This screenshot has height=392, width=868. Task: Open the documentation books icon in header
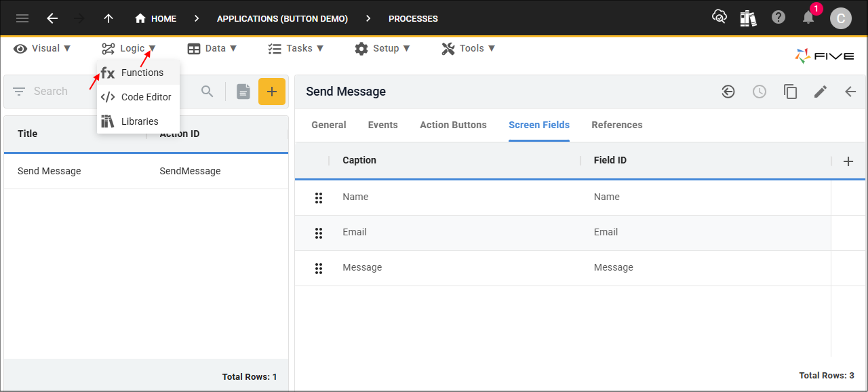(x=749, y=18)
